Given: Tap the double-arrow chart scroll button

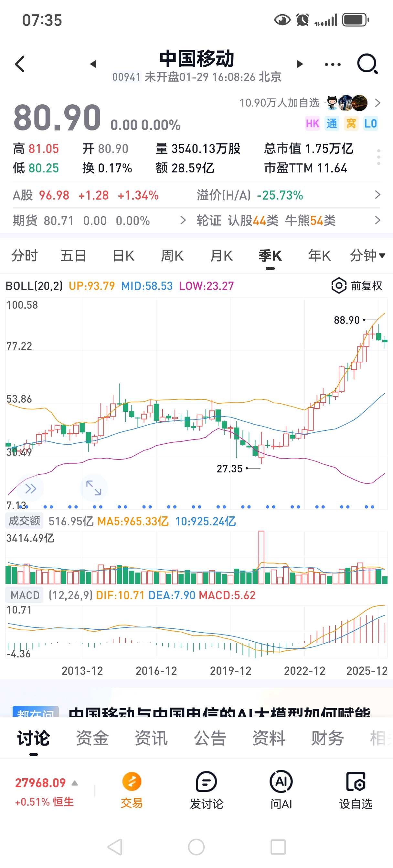Looking at the screenshot, I should pyautogui.click(x=30, y=488).
